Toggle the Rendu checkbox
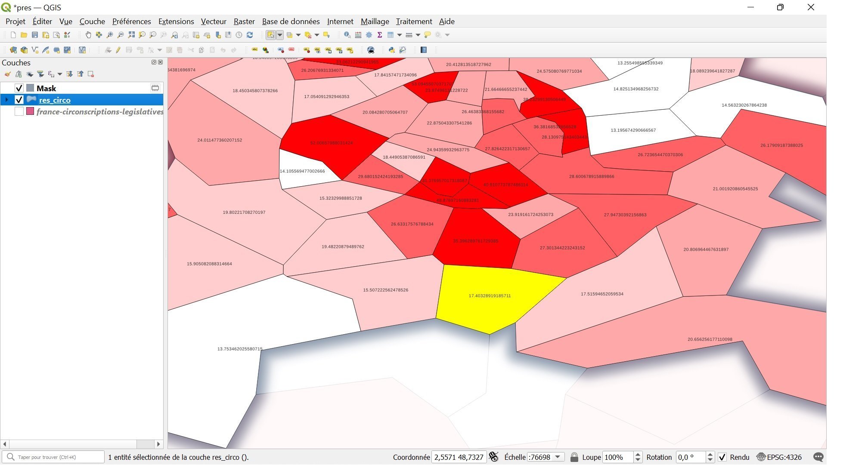 coord(722,457)
